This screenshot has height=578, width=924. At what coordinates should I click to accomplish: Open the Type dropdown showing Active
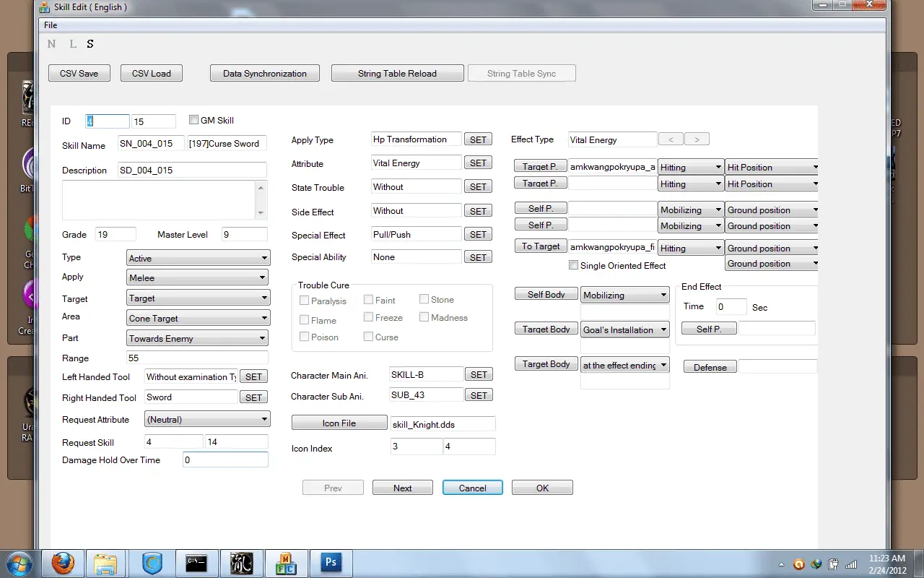pyautogui.click(x=198, y=258)
